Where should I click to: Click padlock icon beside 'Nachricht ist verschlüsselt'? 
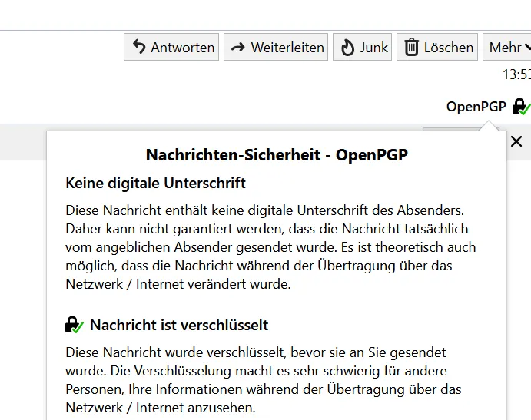point(75,325)
